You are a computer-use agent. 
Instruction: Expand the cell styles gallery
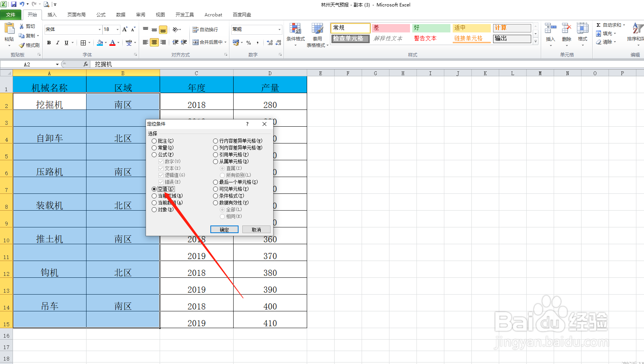[535, 41]
